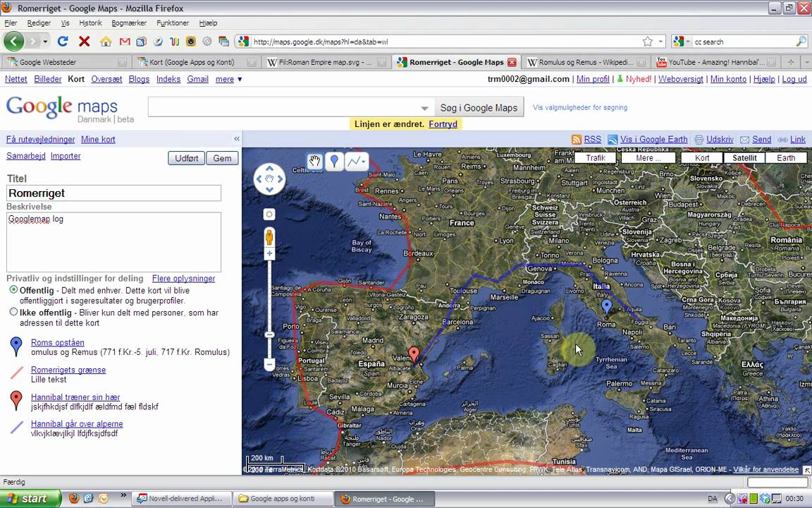Click the Street View pegman icon
This screenshot has height=508, width=812.
tap(269, 237)
